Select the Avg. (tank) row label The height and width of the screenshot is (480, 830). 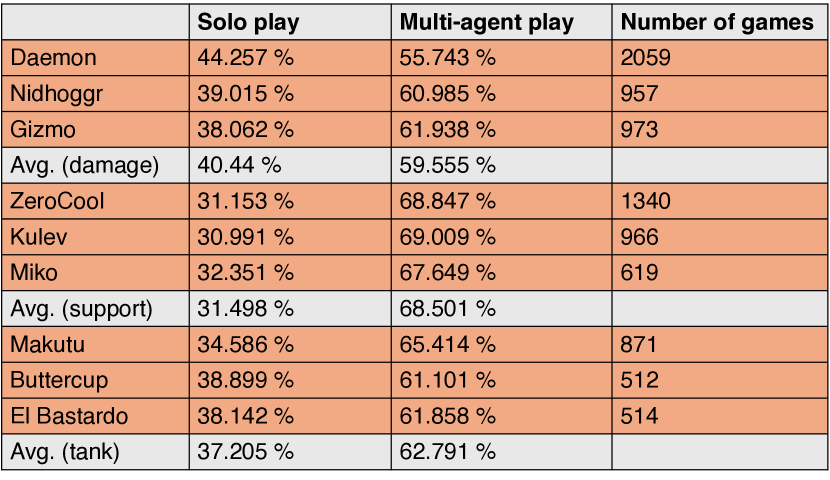click(65, 452)
